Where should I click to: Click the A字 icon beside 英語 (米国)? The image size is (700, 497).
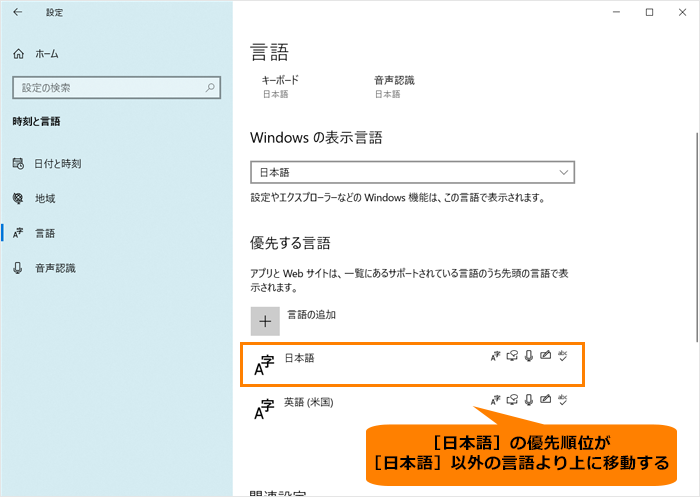pyautogui.click(x=264, y=409)
